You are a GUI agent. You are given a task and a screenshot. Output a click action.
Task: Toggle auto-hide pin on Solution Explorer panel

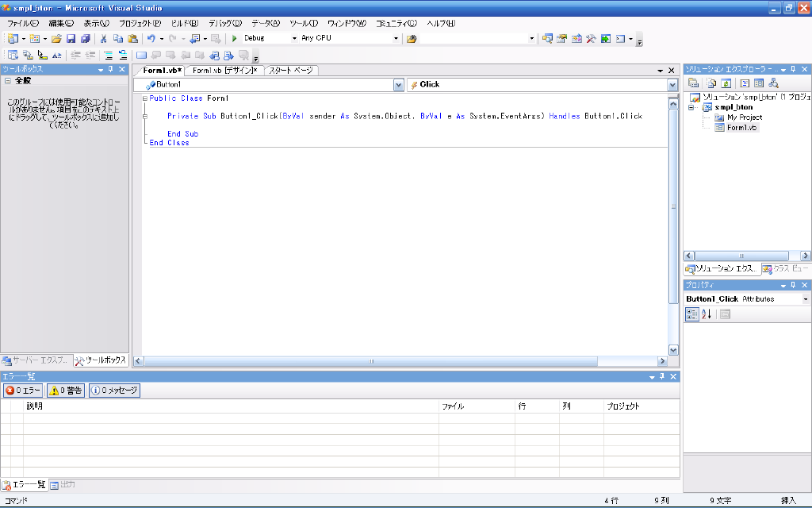point(793,69)
